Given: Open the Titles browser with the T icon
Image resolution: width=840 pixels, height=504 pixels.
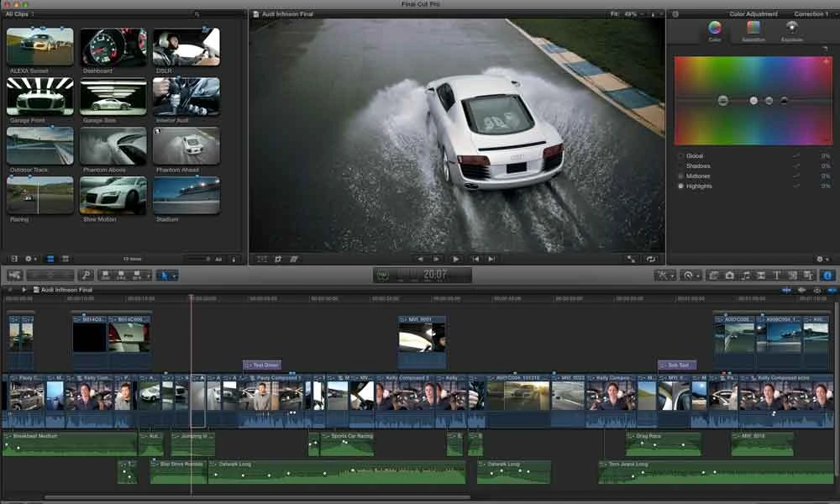Looking at the screenshot, I should [x=775, y=276].
